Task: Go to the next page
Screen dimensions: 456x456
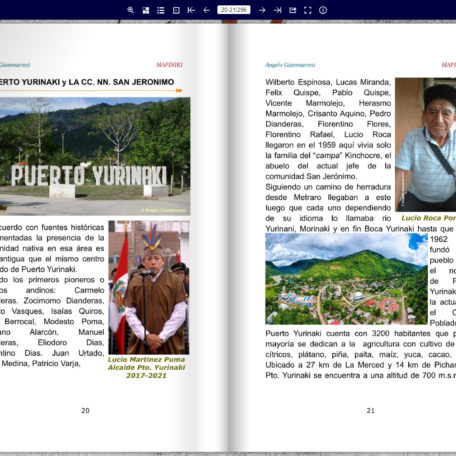Action: click(262, 10)
